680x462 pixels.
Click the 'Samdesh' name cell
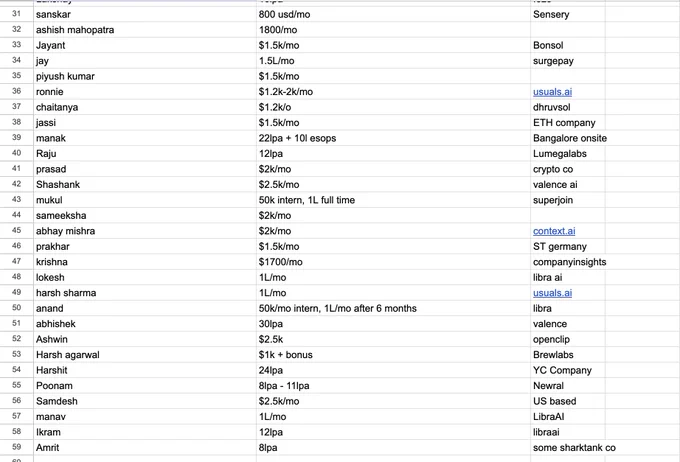pyautogui.click(x=145, y=401)
